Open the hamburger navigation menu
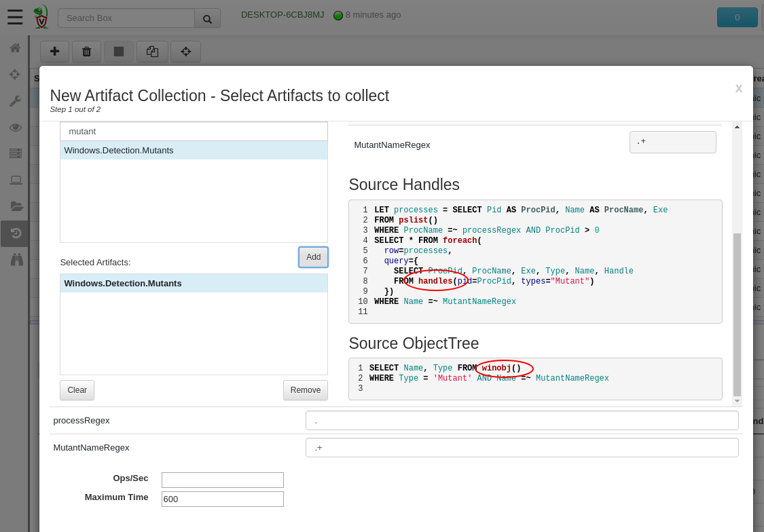Image resolution: width=764 pixels, height=532 pixels. point(15,17)
